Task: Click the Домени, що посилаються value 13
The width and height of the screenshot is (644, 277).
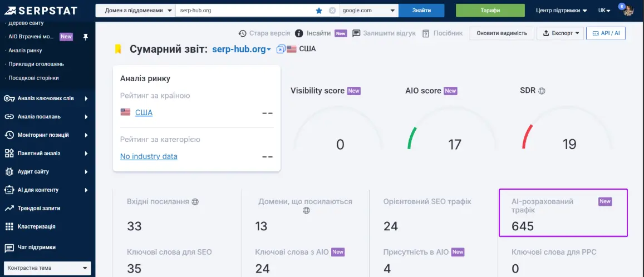Action: [261, 226]
